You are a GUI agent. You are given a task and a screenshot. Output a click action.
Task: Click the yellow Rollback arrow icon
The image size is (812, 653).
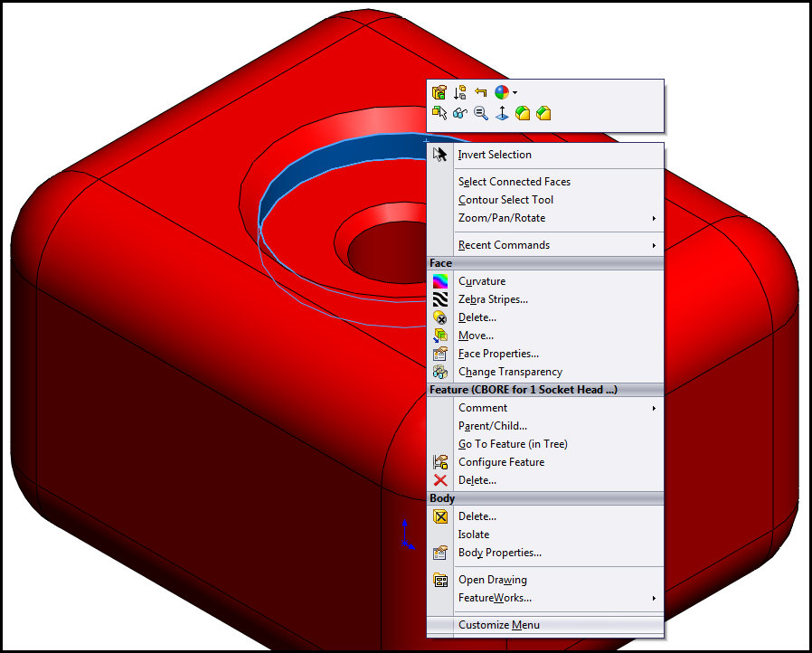point(480,92)
